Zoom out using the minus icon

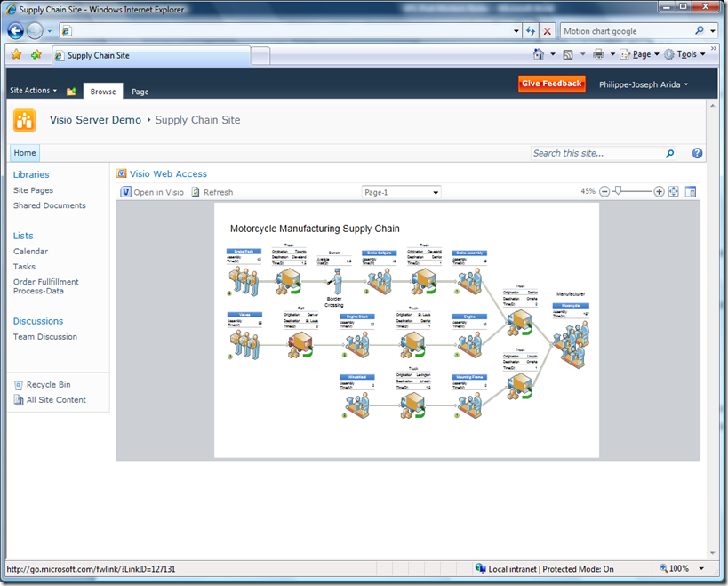(605, 190)
